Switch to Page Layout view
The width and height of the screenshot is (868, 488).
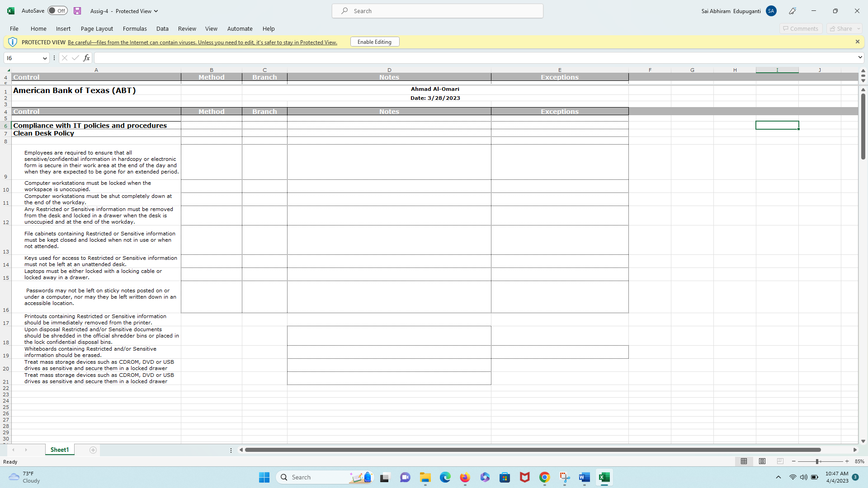point(762,461)
